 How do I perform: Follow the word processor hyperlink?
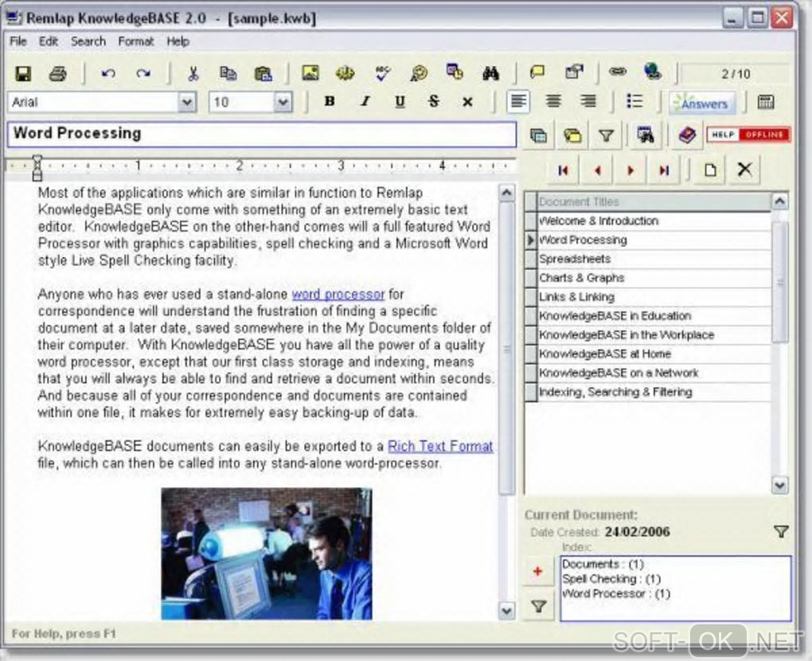(338, 294)
